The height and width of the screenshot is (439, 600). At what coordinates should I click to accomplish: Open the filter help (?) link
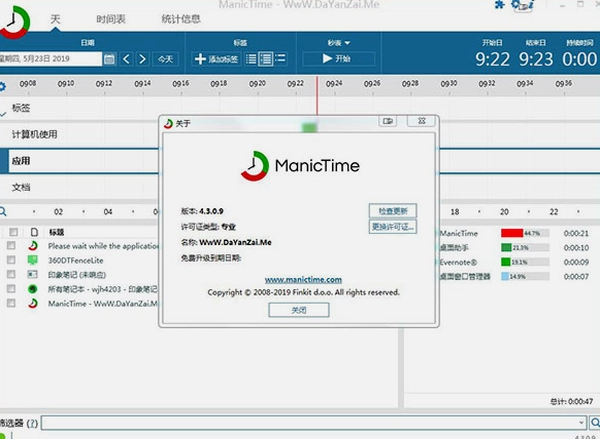tap(33, 423)
